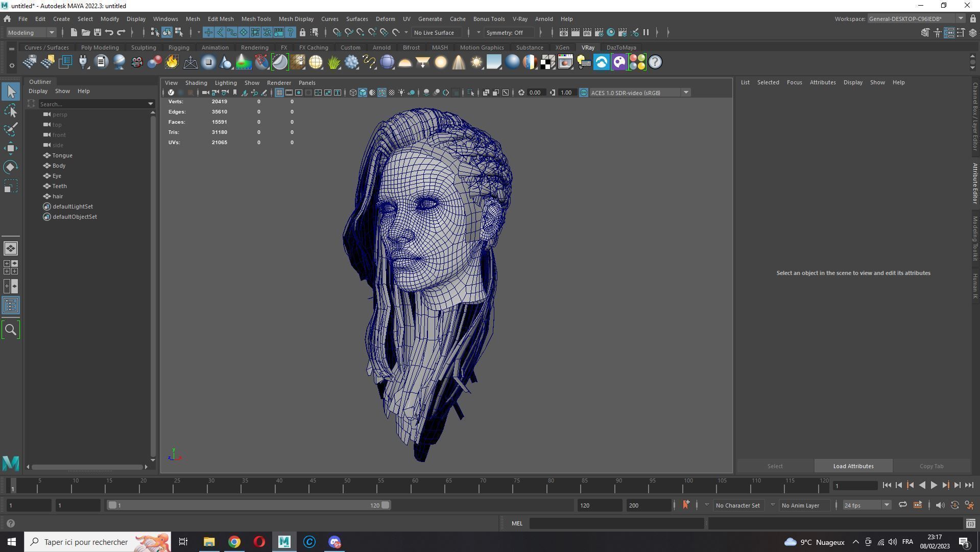
Task: Activate the Rotate tool in the toolbox
Action: tap(11, 167)
